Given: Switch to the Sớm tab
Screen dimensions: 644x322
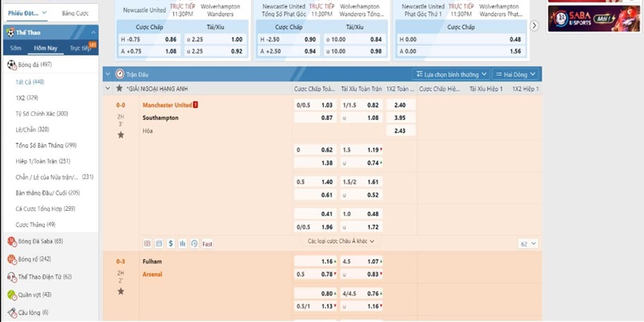Looking at the screenshot, I should pyautogui.click(x=15, y=48).
